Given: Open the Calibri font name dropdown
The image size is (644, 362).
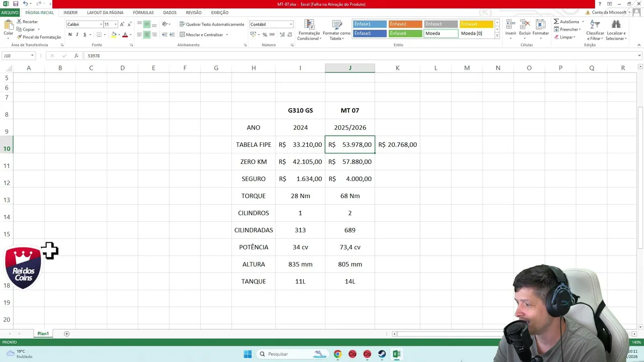Looking at the screenshot, I should coord(101,24).
